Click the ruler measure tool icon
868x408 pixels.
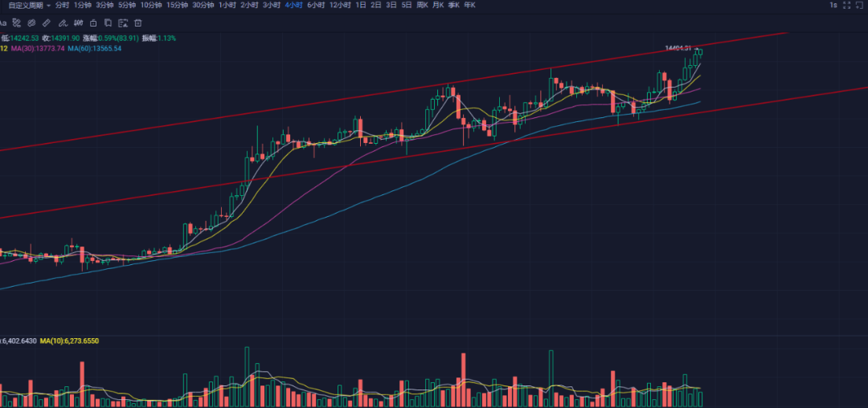pyautogui.click(x=46, y=23)
